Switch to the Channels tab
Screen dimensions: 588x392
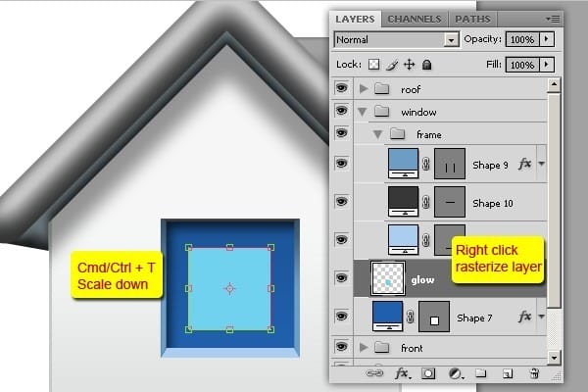click(x=414, y=19)
